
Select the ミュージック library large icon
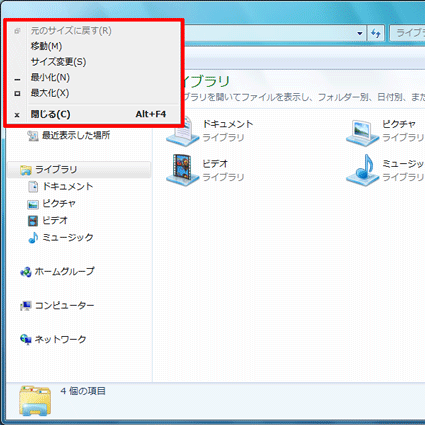[362, 170]
